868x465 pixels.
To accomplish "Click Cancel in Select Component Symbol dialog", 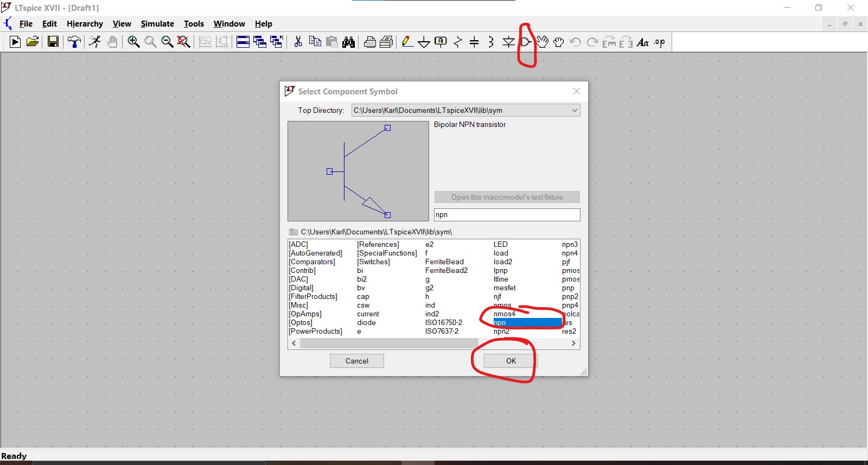I will coord(357,361).
